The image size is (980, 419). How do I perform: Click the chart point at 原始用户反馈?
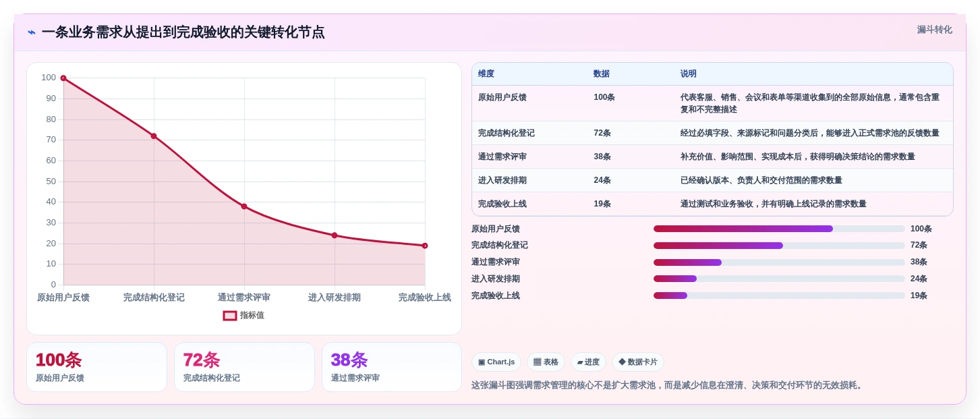pos(63,78)
